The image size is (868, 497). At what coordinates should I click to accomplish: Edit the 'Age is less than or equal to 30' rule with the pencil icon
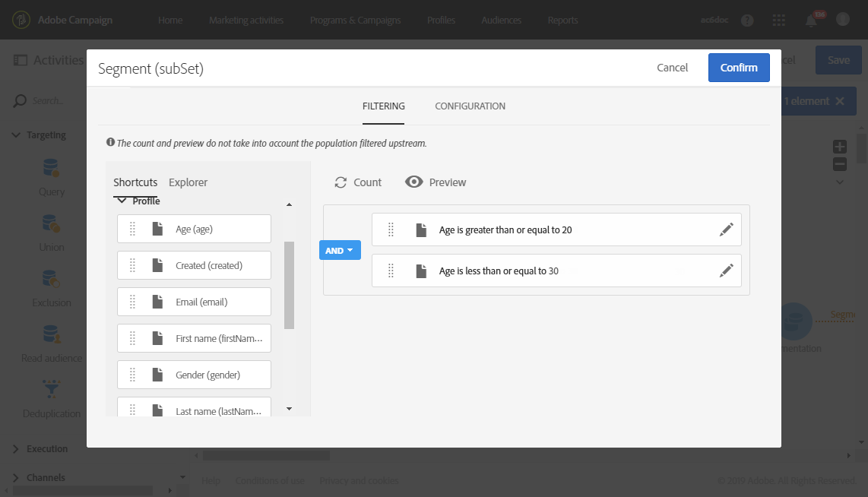coord(727,271)
